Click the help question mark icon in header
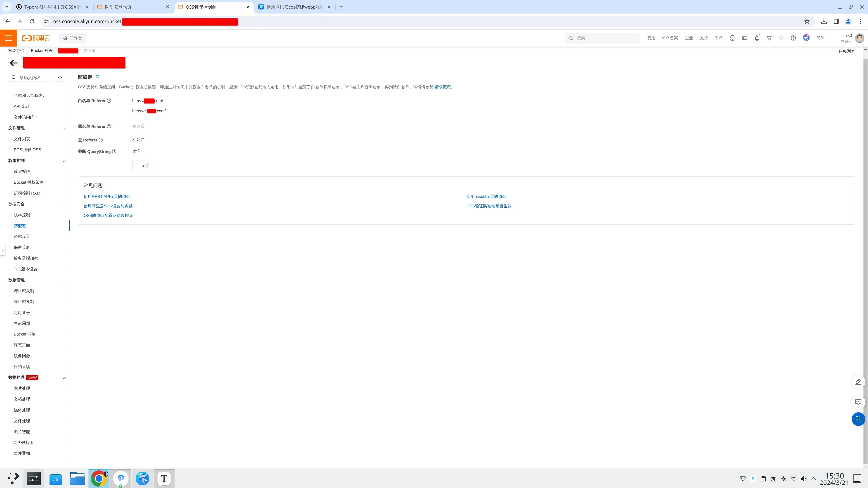The image size is (868, 488). [x=793, y=38]
